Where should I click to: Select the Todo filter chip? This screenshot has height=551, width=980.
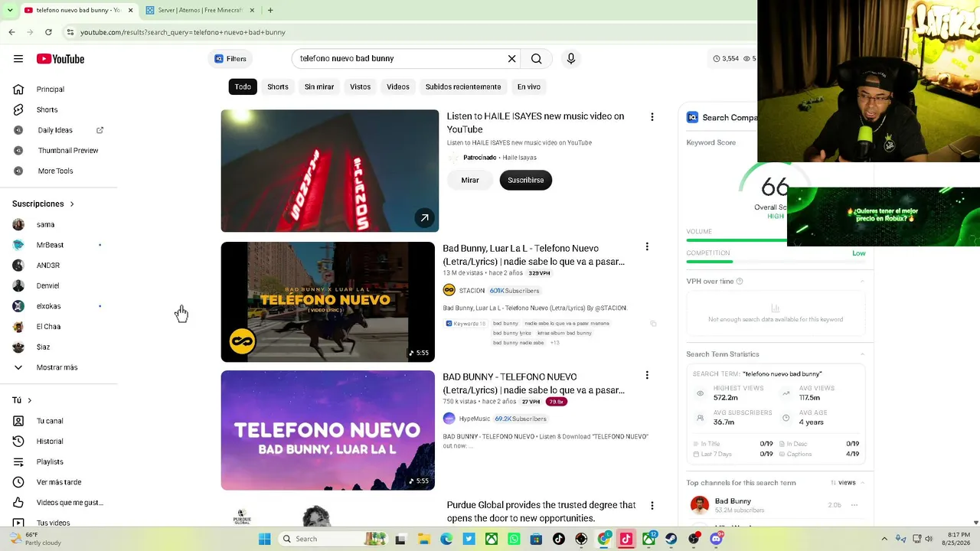[x=243, y=86]
